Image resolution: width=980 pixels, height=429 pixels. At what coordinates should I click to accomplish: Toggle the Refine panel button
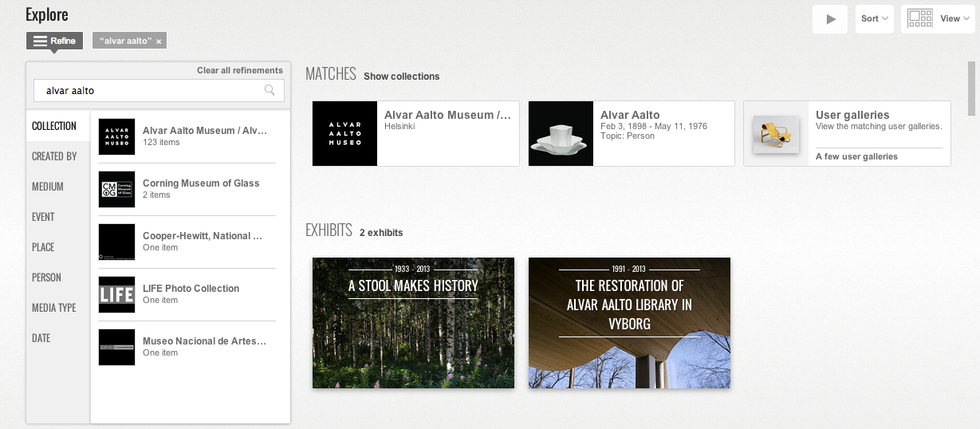[x=54, y=41]
